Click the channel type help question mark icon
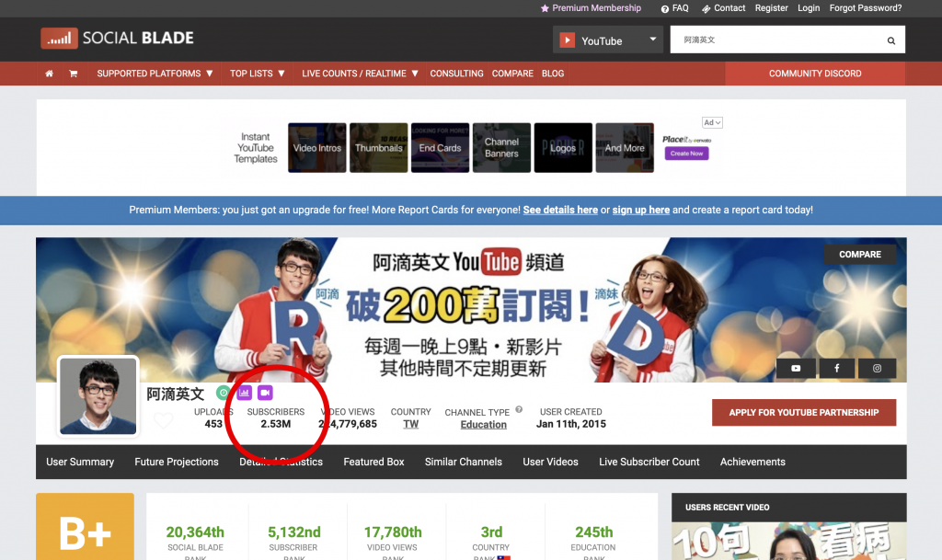942x560 pixels. coord(519,410)
